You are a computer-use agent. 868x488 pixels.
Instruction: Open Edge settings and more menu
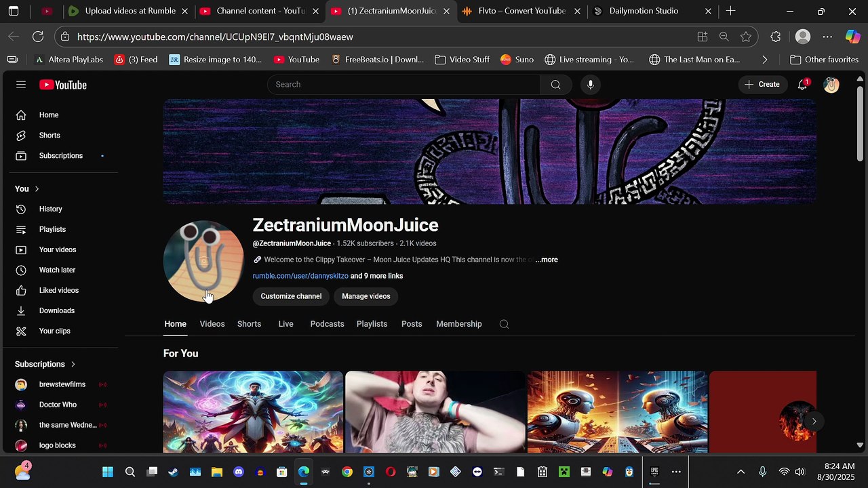(827, 37)
